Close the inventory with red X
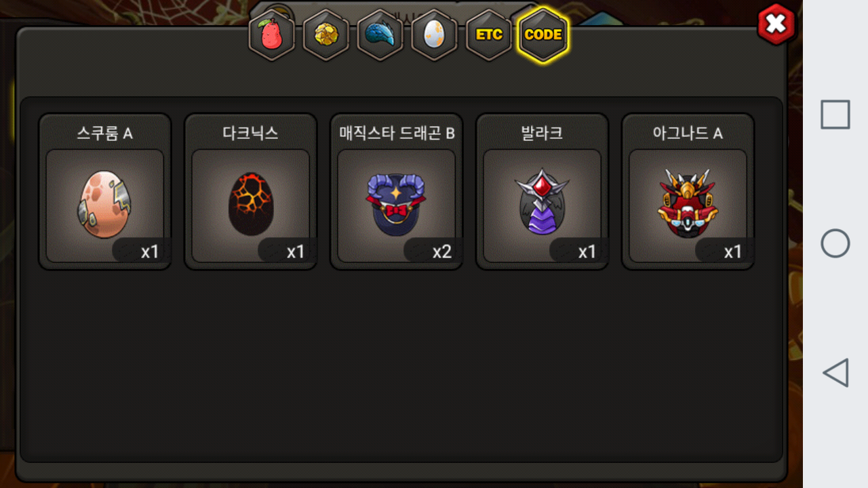 tap(776, 25)
